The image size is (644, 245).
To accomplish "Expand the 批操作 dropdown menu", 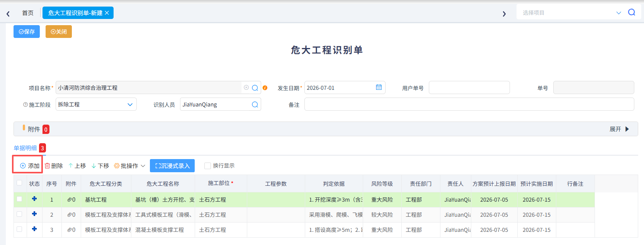I will click(130, 166).
